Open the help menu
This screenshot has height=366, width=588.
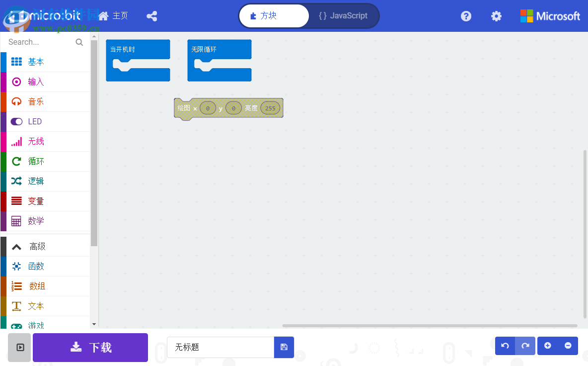[x=466, y=16]
